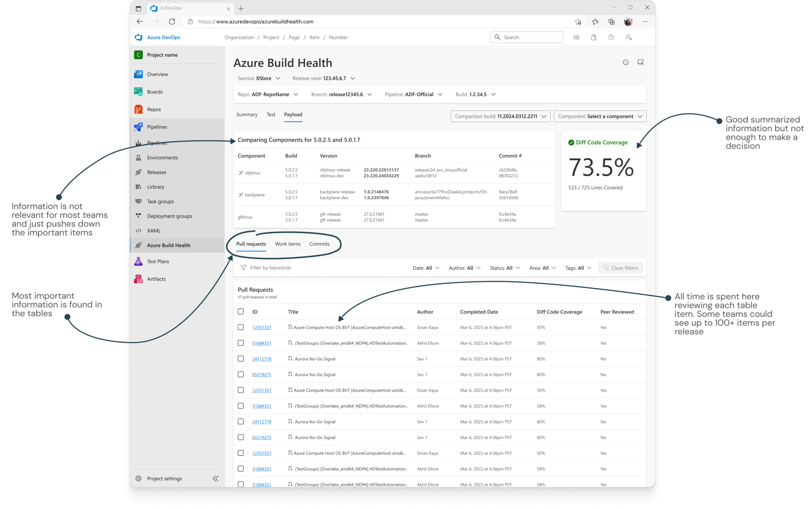Check the first 65219275 pull request row

(x=241, y=374)
